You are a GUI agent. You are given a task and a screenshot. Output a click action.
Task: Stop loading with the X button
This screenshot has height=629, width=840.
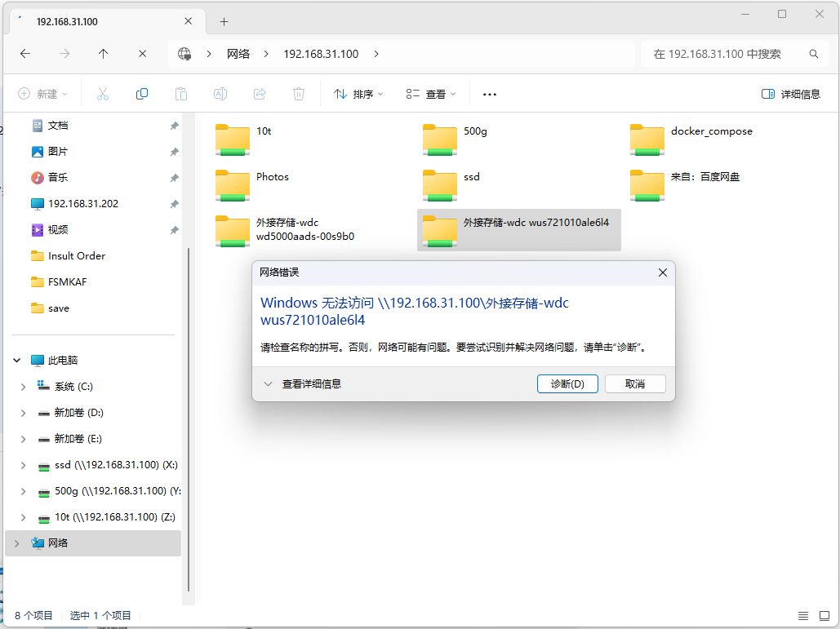(x=143, y=54)
